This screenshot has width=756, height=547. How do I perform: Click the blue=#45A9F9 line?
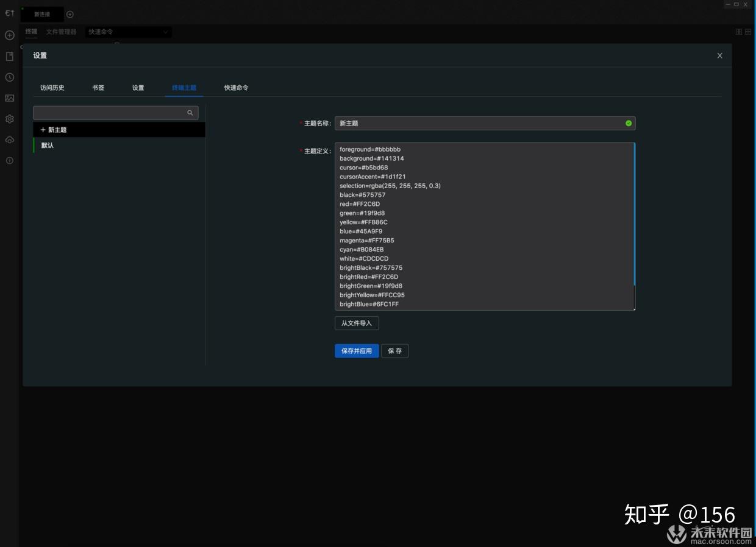pos(361,231)
